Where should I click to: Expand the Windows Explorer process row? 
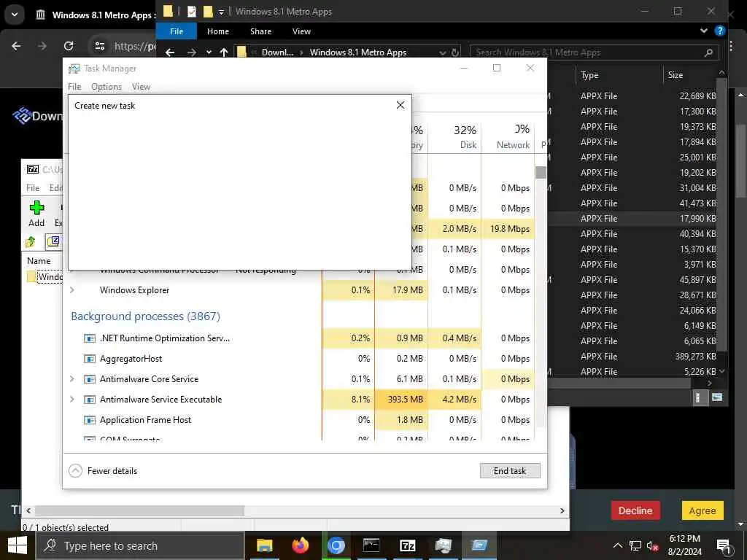click(72, 290)
